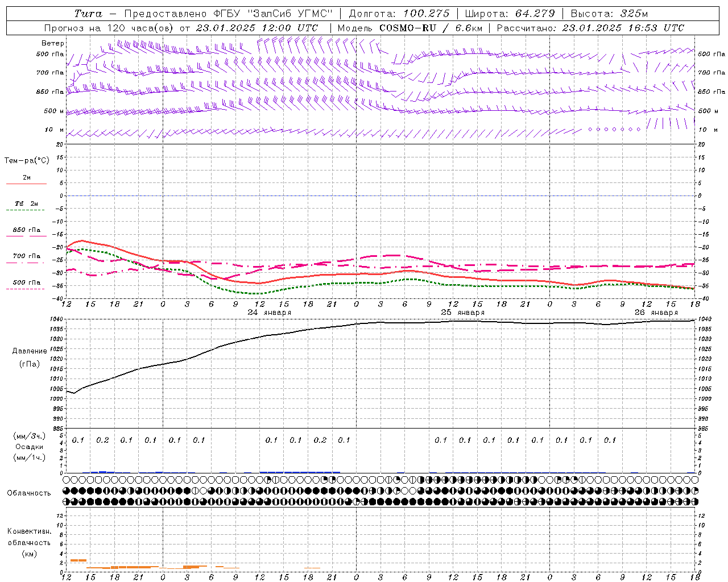Click the "Широта: 64.279" latitude field
Viewport: 728px width, 582px height.
[x=510, y=14]
